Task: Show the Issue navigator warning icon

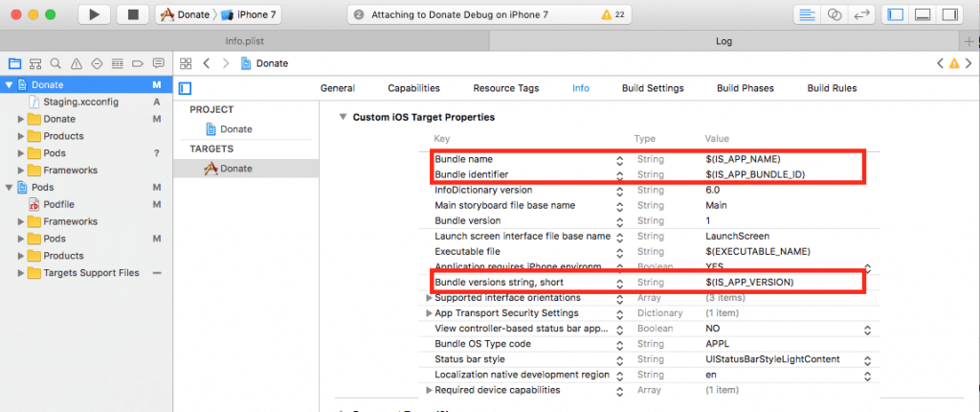Action: point(76,63)
